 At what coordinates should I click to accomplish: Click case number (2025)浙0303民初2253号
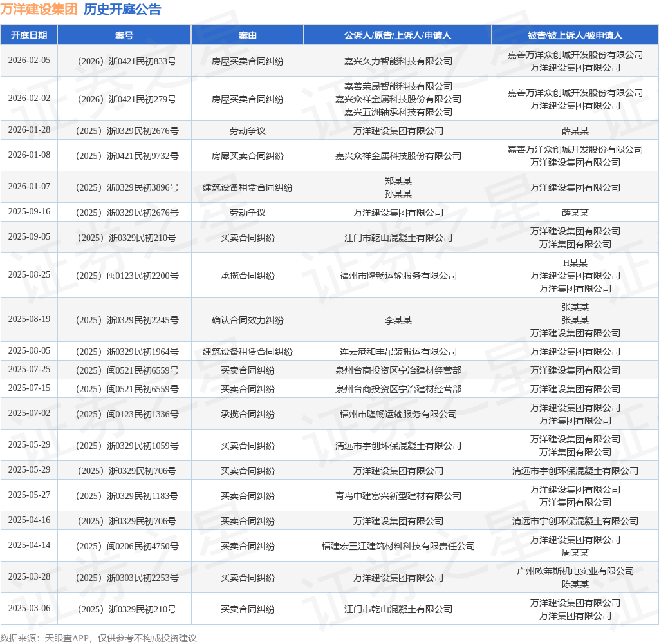coord(127,578)
